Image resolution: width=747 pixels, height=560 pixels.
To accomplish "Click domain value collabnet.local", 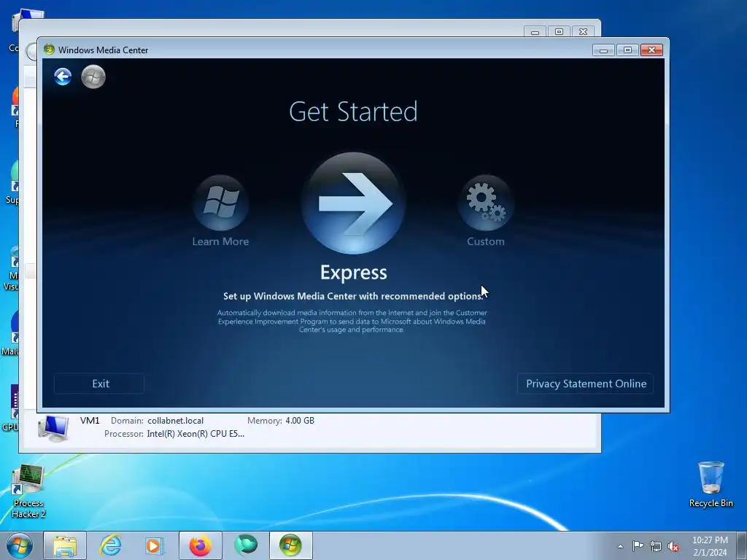I will click(175, 421).
